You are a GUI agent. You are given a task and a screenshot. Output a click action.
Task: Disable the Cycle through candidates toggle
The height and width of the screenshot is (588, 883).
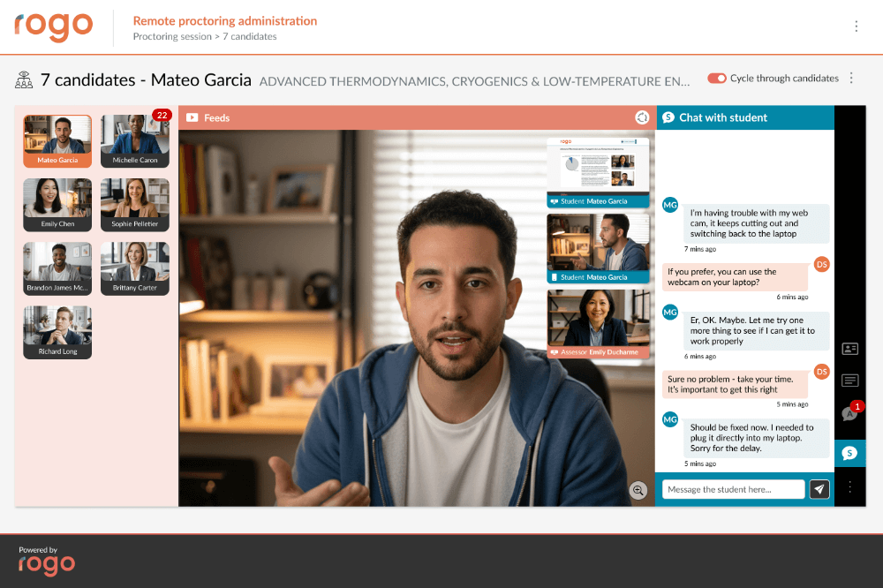pos(715,78)
